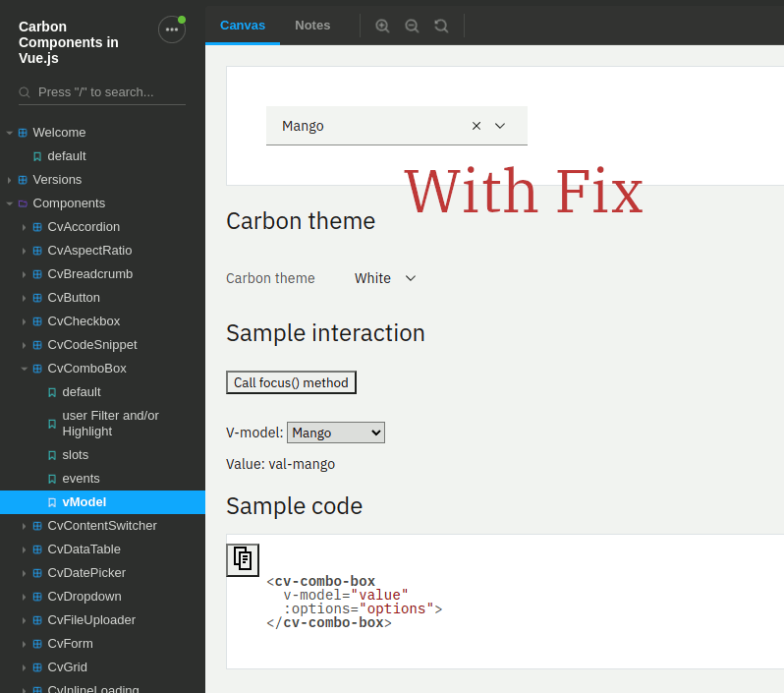Click the vModel story bookmark icon
This screenshot has width=784, height=693.
pyautogui.click(x=52, y=502)
